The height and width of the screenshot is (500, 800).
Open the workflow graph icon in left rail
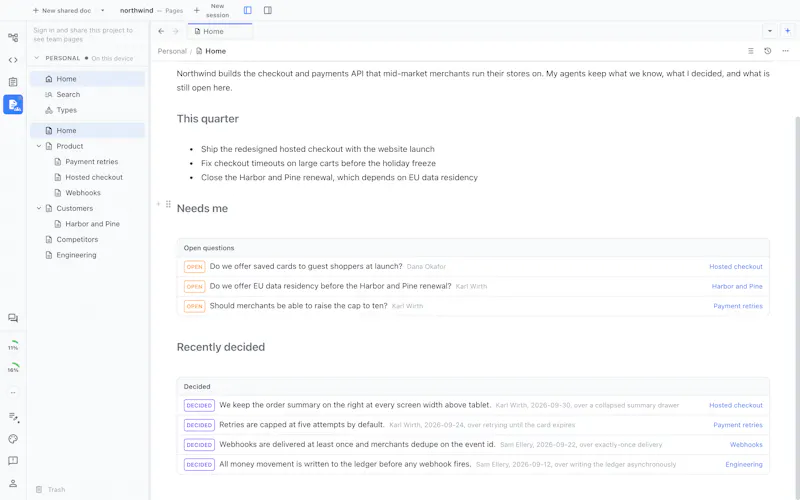tap(13, 37)
